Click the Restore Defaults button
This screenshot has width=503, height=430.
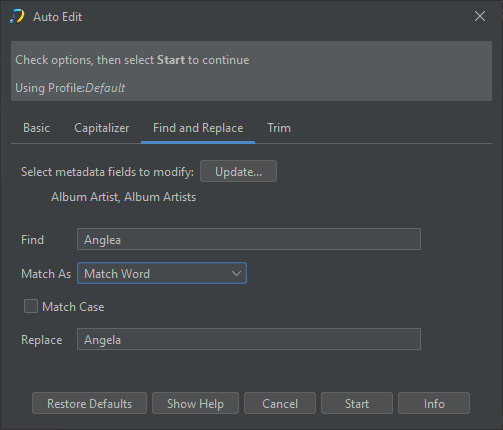coord(89,403)
